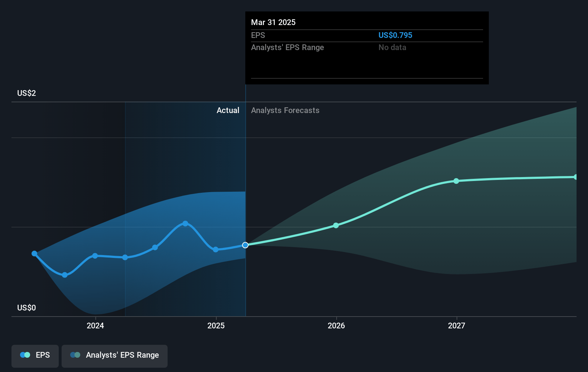Click the US$0 y-axis label

(26, 308)
